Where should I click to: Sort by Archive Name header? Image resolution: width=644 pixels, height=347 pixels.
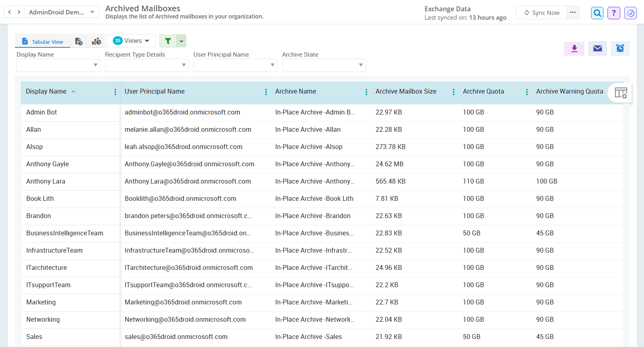click(296, 92)
